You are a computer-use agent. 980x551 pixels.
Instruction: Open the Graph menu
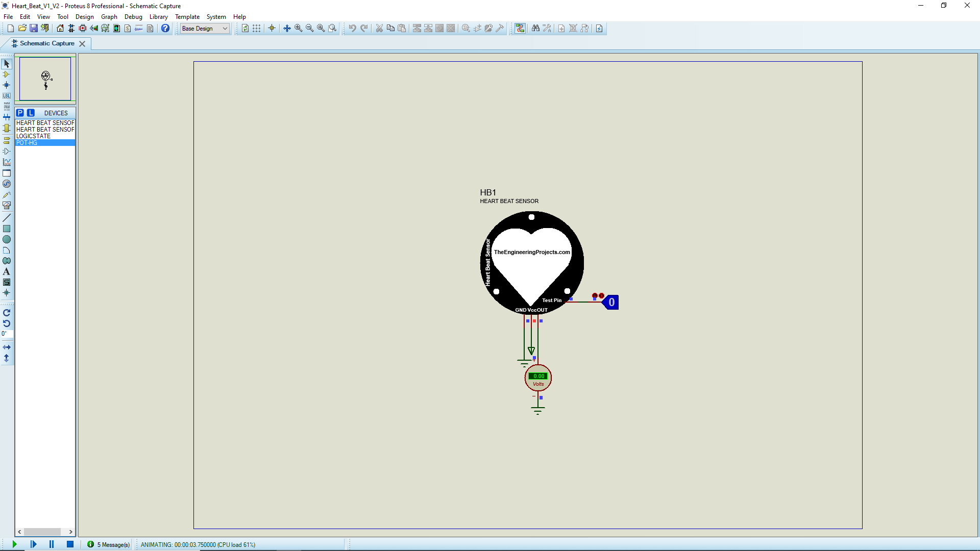pos(109,17)
